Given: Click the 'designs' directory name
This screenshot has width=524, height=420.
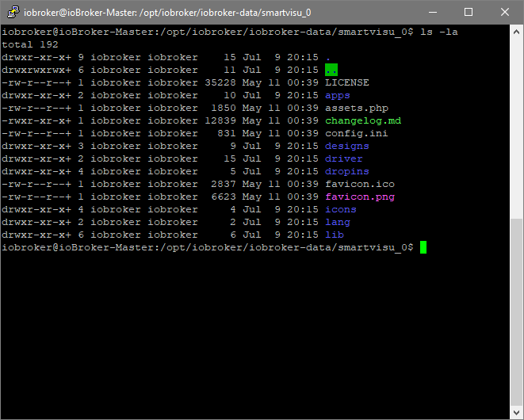Looking at the screenshot, I should click(x=347, y=147).
